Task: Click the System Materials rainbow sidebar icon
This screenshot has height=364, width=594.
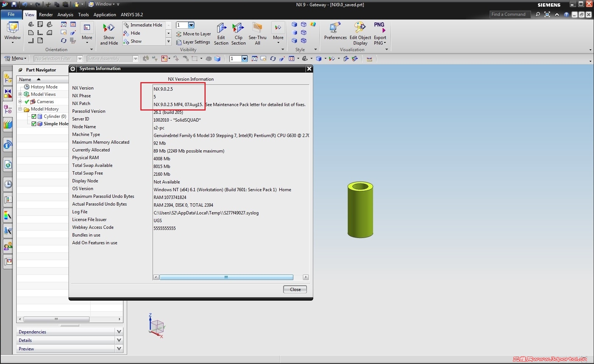Action: (8, 215)
